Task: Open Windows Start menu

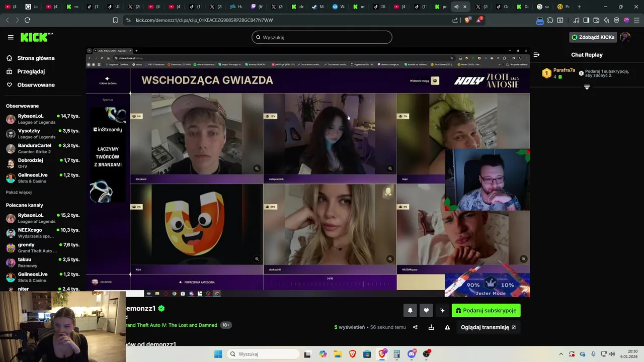Action: click(x=218, y=354)
